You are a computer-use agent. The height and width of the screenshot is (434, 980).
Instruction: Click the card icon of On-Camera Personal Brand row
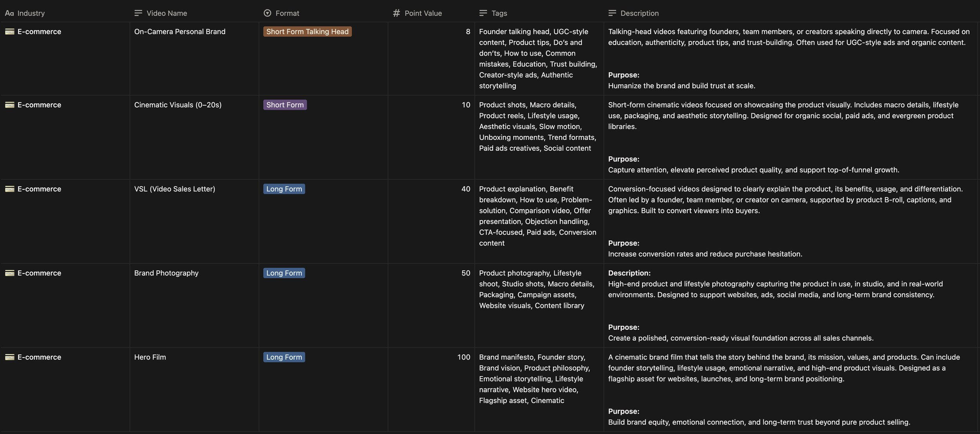pos(10,32)
